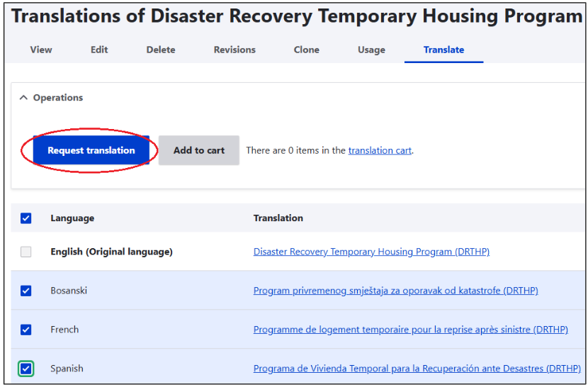
Task: Go to the Delete tab
Action: [161, 50]
